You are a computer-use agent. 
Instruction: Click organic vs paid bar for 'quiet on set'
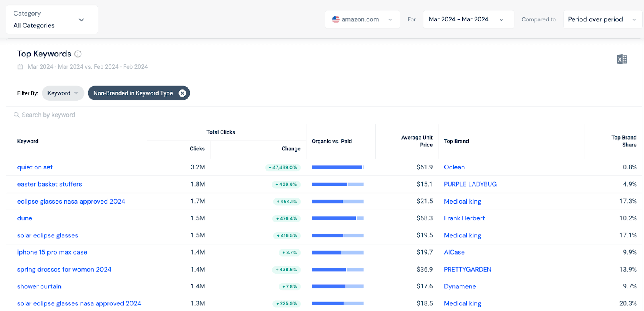338,167
